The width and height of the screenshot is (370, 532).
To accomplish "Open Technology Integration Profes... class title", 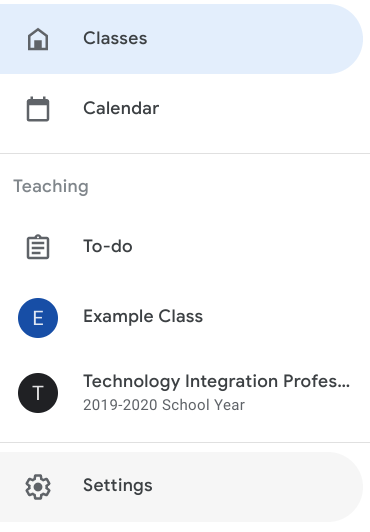I will 216,381.
